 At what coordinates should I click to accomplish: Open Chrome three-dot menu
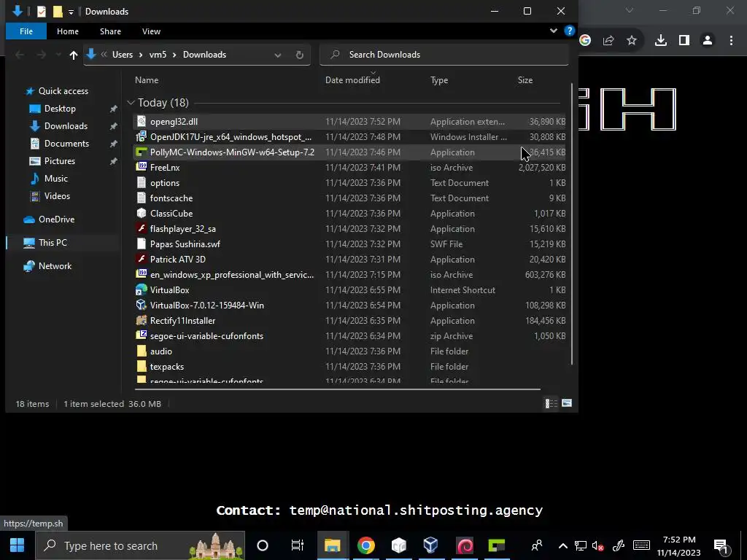point(731,41)
